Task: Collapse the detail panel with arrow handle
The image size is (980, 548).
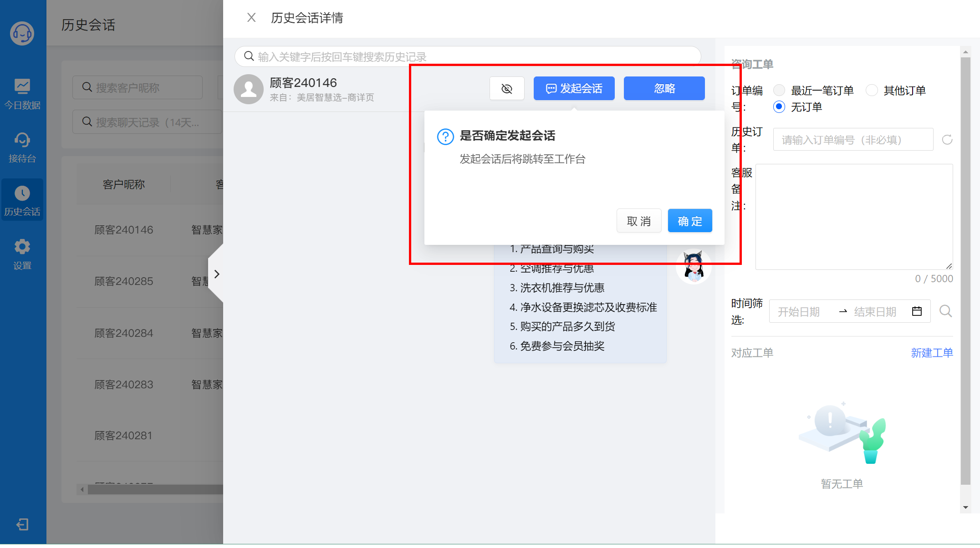Action: [x=216, y=274]
